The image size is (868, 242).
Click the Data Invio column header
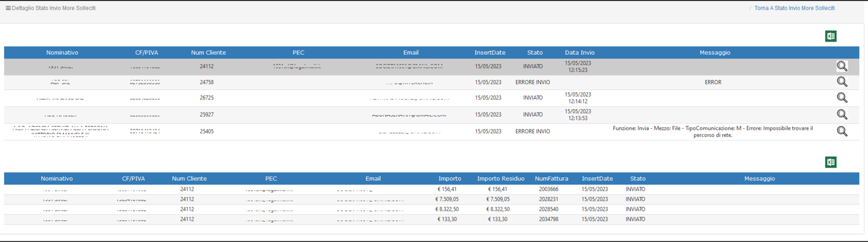(x=580, y=53)
